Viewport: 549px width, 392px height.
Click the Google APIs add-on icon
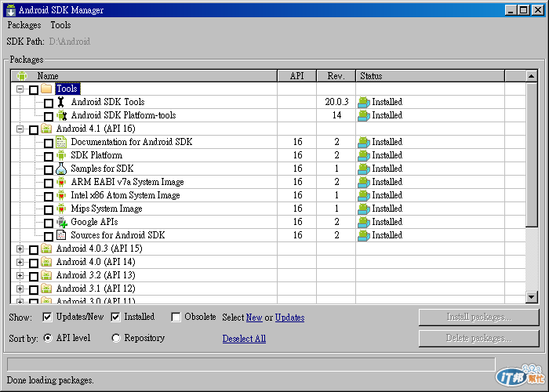point(62,222)
